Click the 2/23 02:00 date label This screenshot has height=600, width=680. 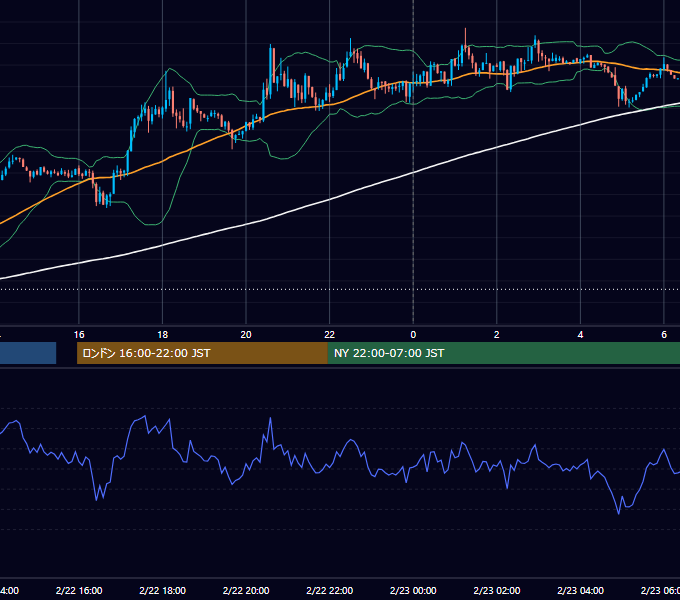click(497, 590)
